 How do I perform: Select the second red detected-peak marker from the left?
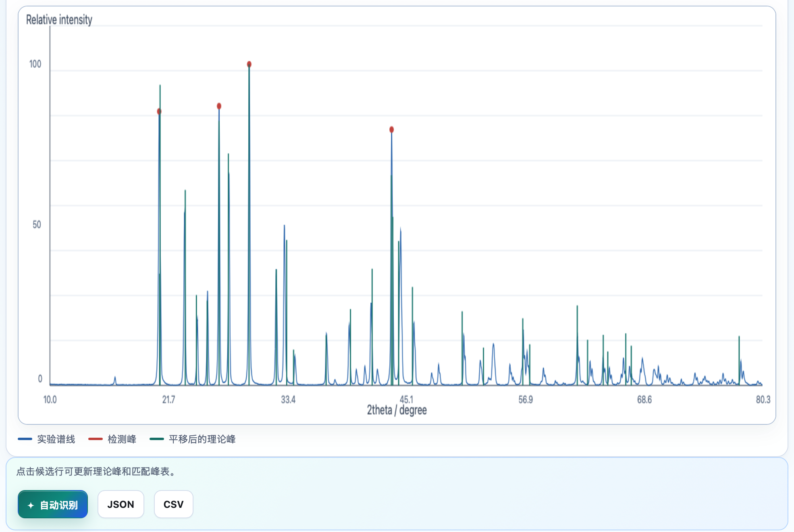[x=219, y=106]
